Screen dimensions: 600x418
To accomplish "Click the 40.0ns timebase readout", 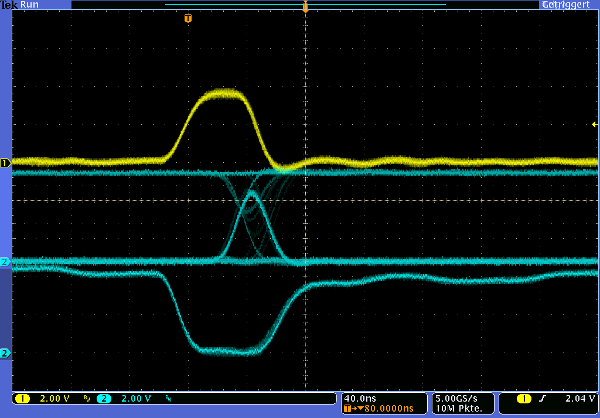I will click(x=358, y=397).
